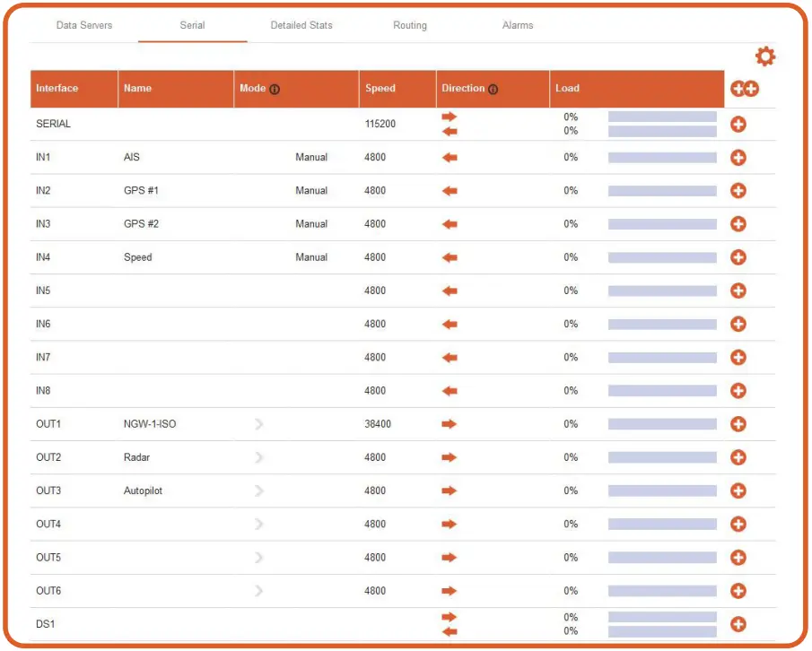Switch to the Data Servers tab
The height and width of the screenshot is (651, 812).
click(x=84, y=25)
